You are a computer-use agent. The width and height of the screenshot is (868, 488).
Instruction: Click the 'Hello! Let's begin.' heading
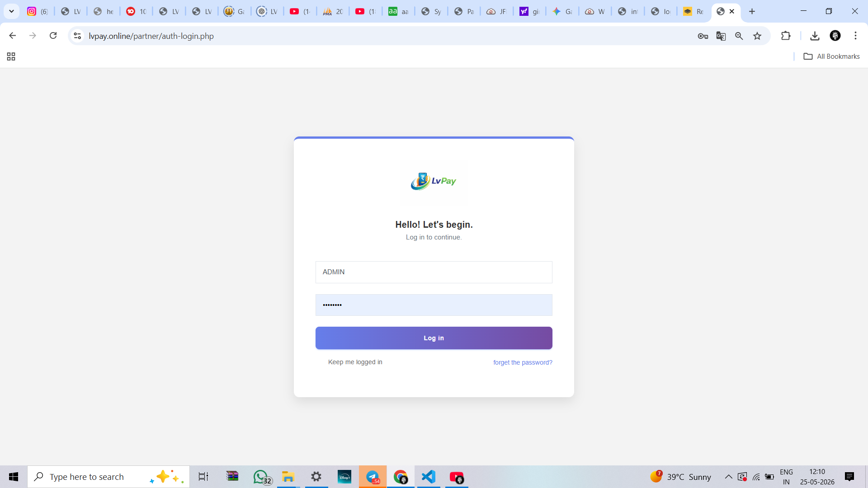(434, 225)
